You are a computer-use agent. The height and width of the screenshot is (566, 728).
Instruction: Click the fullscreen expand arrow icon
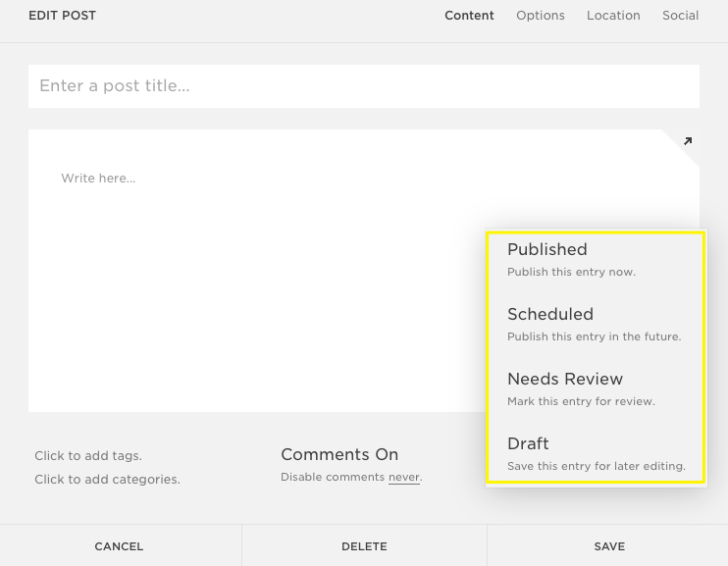click(x=687, y=141)
